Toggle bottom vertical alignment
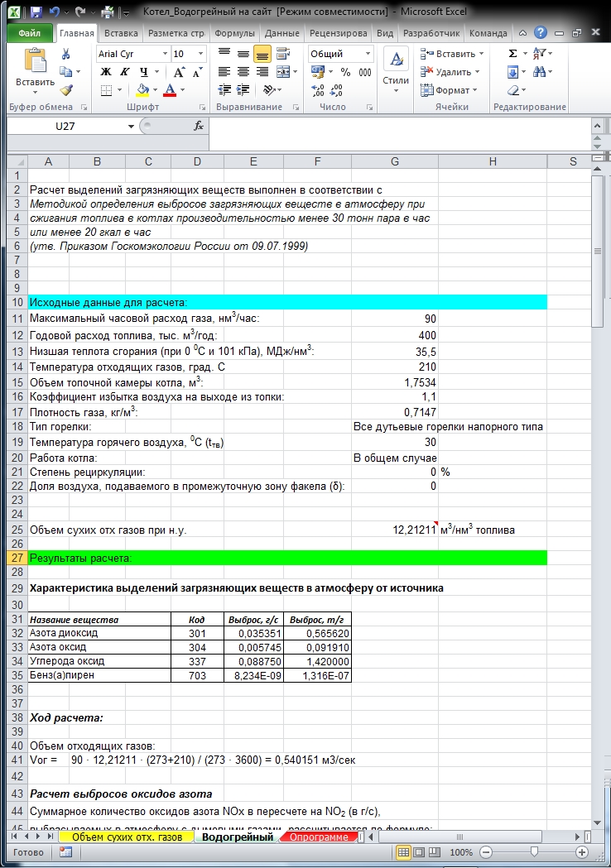 262,54
